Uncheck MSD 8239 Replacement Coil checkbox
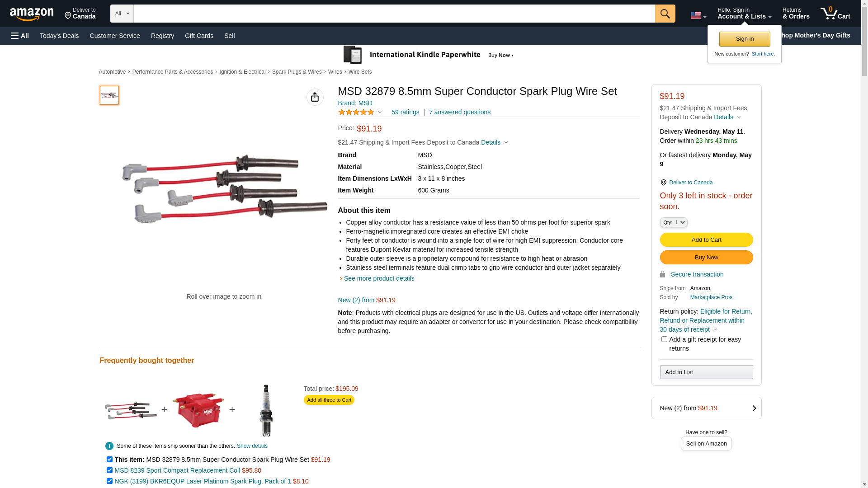This screenshot has width=868, height=488. tap(109, 470)
